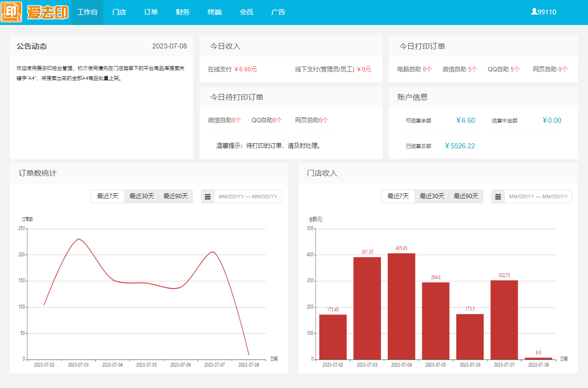Open the 订单 menu
Viewport: 588px width, 388px height.
coord(151,12)
